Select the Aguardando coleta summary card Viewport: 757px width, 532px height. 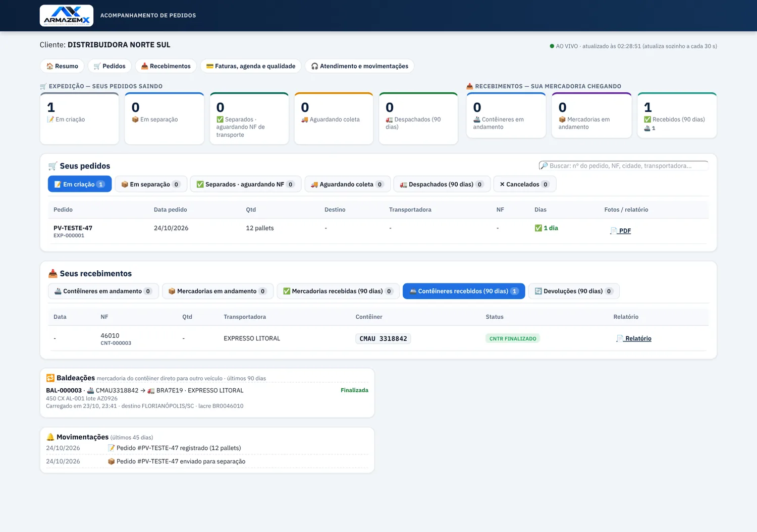pos(334,119)
